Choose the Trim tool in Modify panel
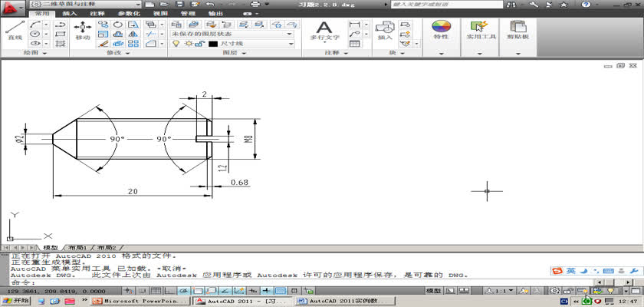 [151, 34]
